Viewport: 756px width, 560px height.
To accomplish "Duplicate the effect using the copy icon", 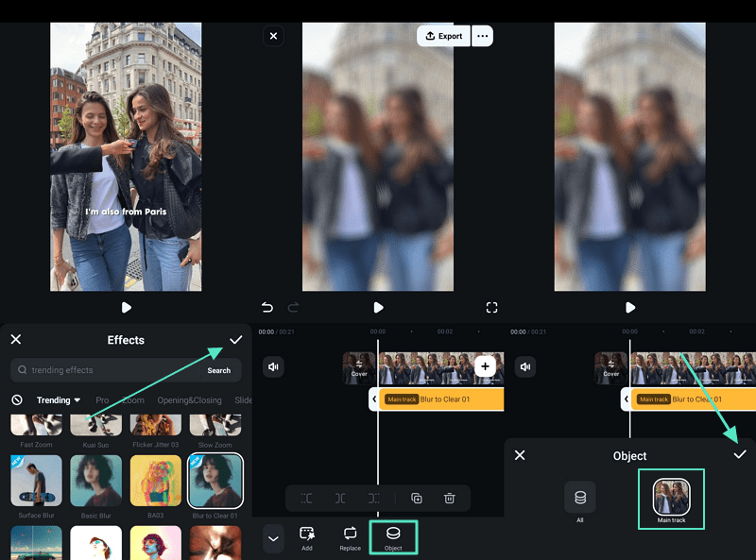I will [417, 498].
